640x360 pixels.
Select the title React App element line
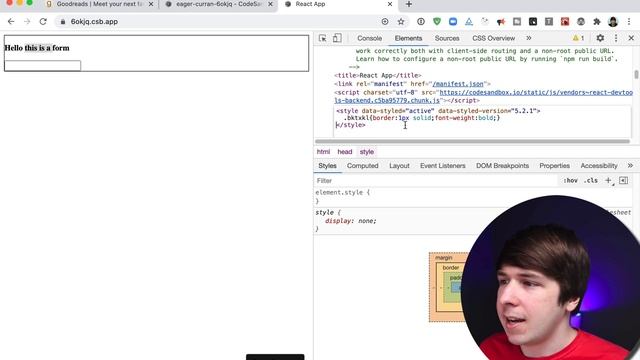point(378,76)
